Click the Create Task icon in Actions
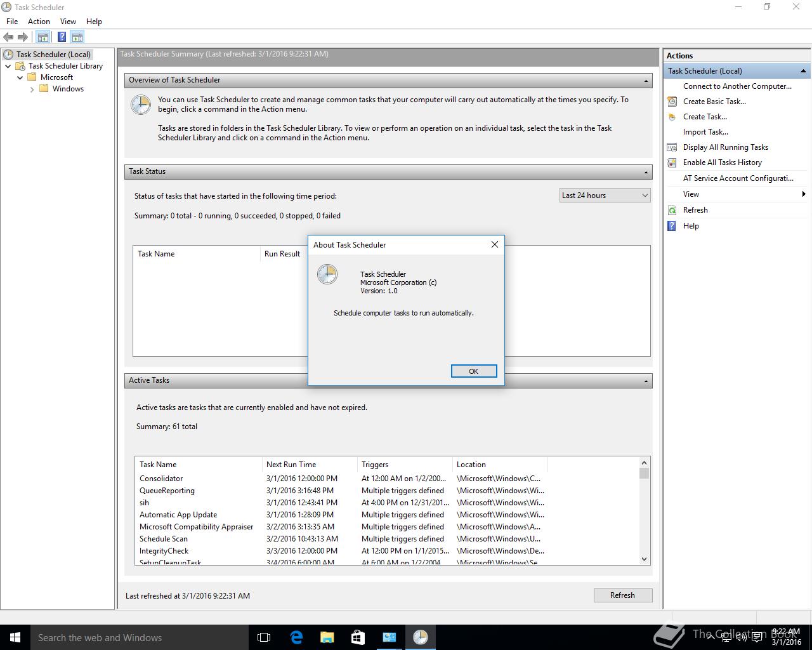The image size is (812, 650). [x=672, y=117]
